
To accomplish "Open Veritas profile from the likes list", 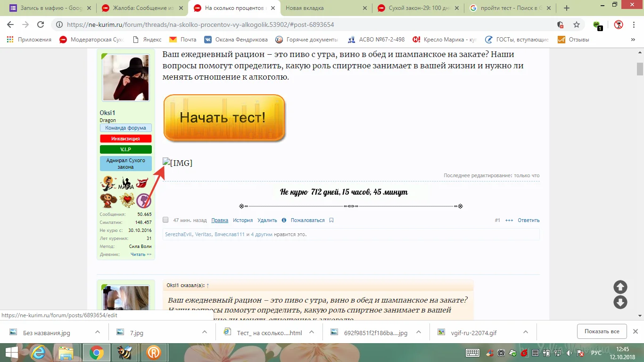I will coord(203,234).
